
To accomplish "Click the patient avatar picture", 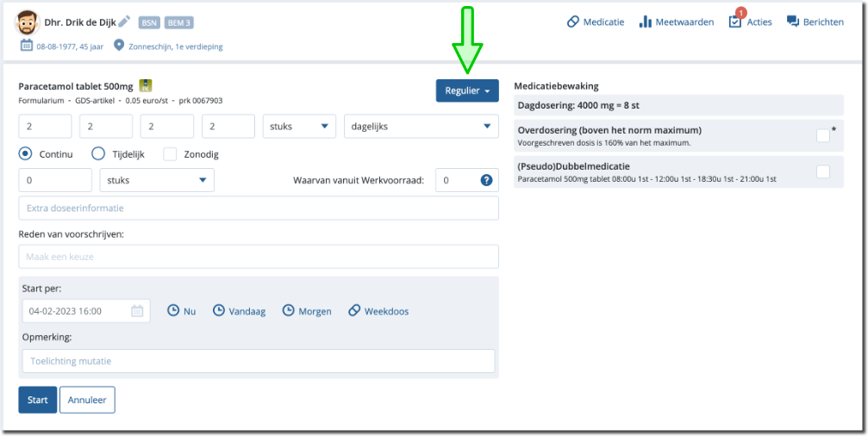I will click(x=28, y=22).
